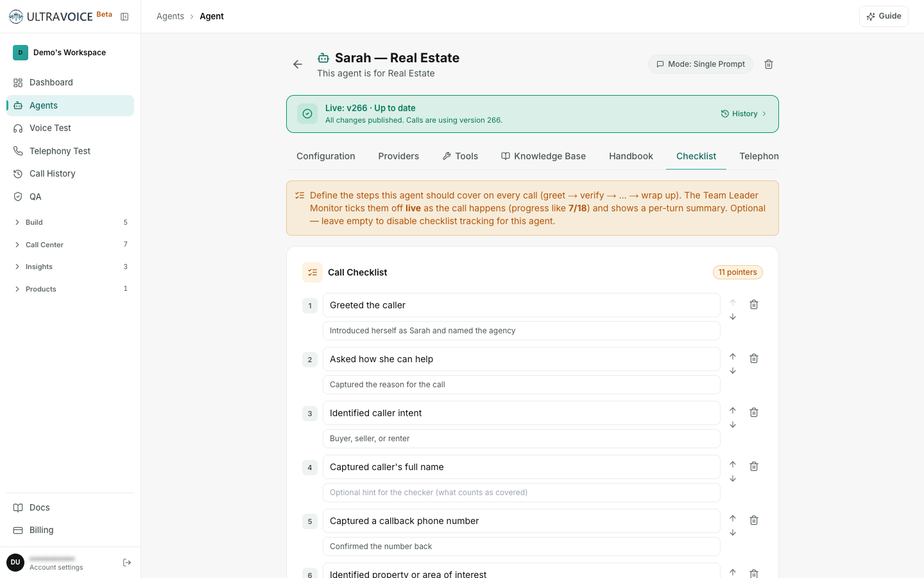
Task: Delete 'Asked how she can help' item
Action: point(754,358)
